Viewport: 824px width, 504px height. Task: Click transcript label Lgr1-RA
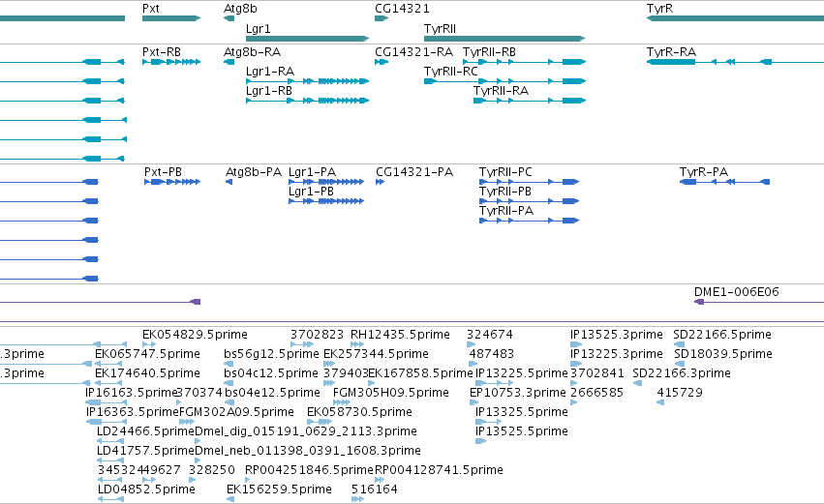pyautogui.click(x=270, y=72)
